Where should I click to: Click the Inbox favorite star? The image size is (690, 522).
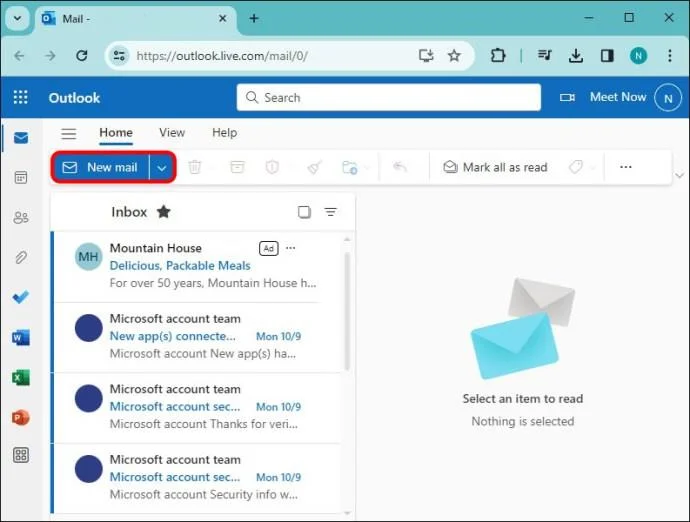tap(164, 212)
